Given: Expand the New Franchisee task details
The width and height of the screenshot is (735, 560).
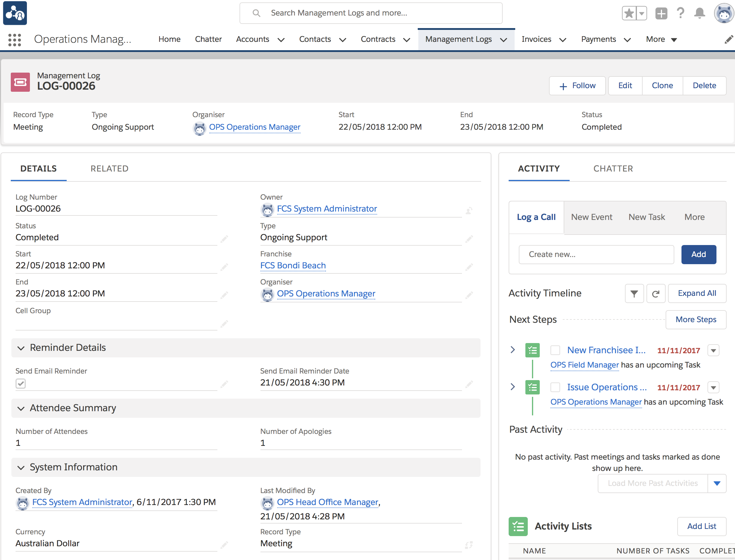Looking at the screenshot, I should click(x=513, y=350).
